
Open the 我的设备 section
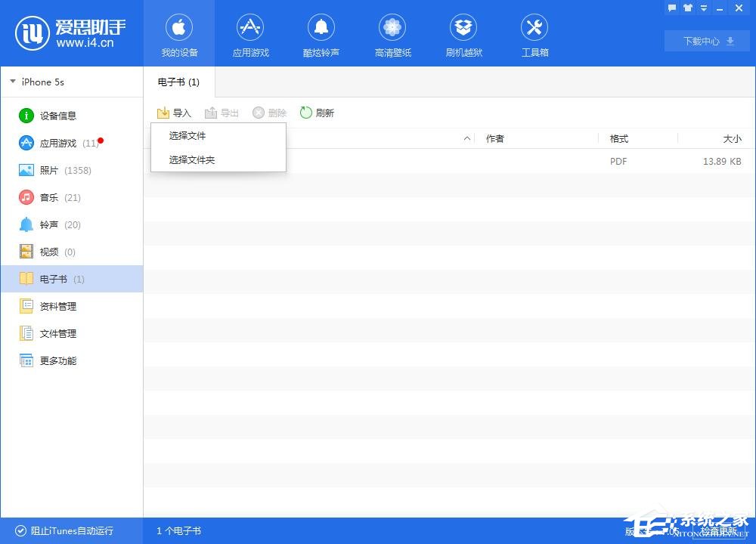tap(179, 34)
